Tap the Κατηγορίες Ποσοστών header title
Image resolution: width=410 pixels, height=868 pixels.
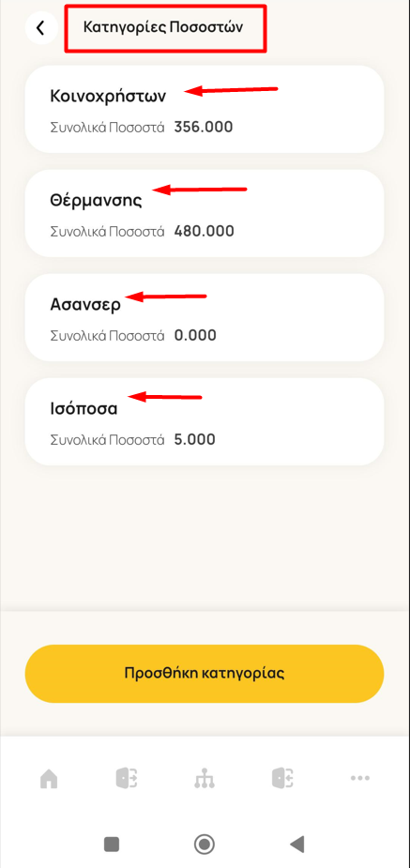pos(163,27)
